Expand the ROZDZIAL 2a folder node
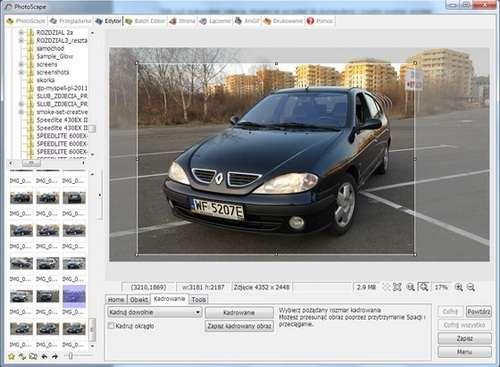 pos(21,32)
